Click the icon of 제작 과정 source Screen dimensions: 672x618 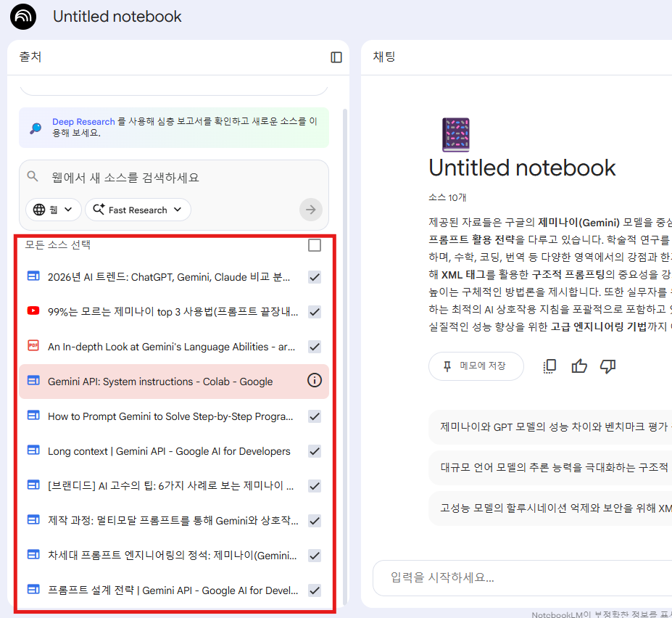click(x=33, y=519)
